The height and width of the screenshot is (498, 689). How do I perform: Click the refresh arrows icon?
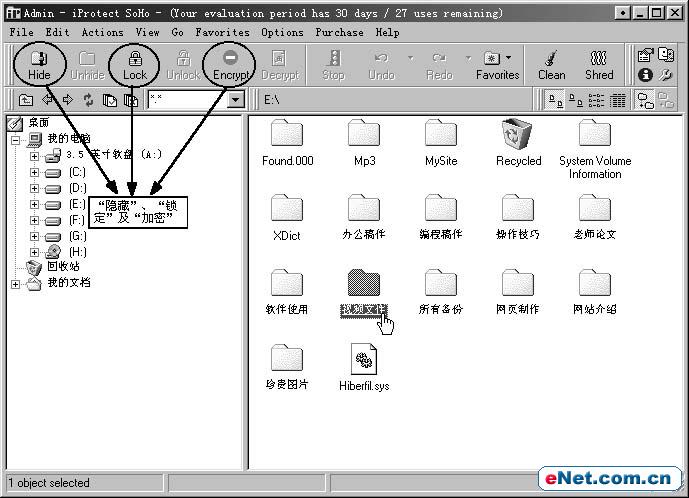click(88, 100)
